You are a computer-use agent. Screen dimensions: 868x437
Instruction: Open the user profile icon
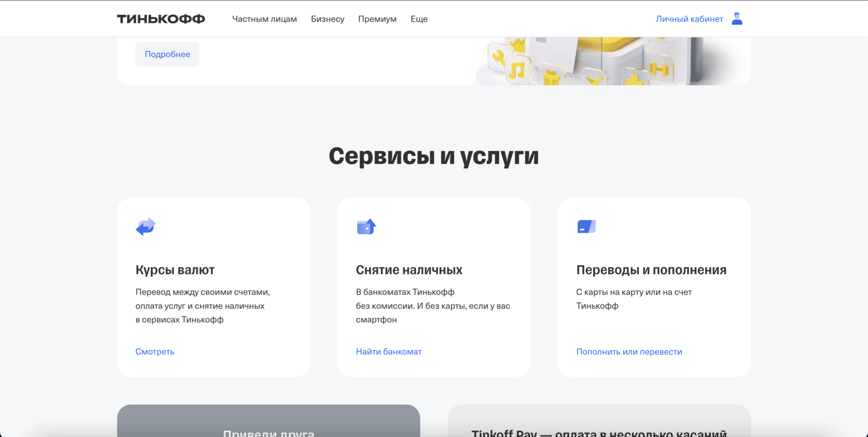pyautogui.click(x=737, y=19)
